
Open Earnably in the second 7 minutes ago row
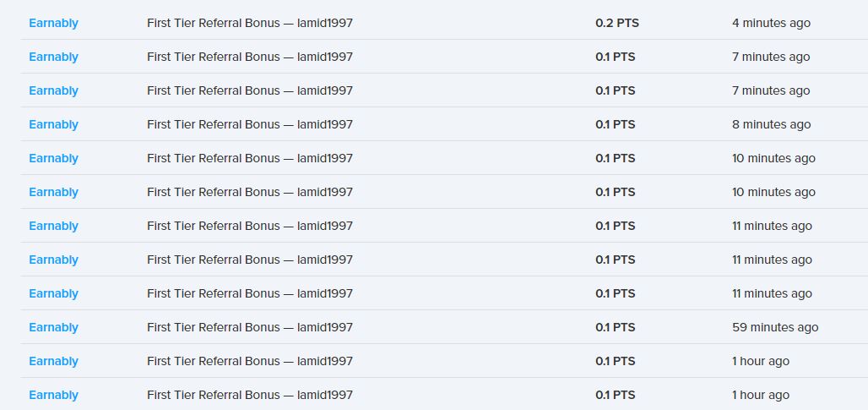pos(53,90)
